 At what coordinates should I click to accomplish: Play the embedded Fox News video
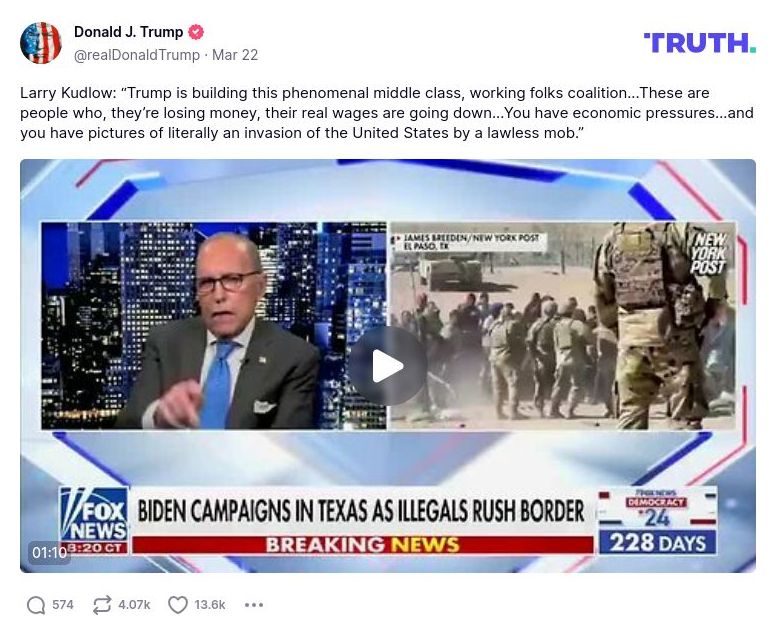(x=388, y=366)
